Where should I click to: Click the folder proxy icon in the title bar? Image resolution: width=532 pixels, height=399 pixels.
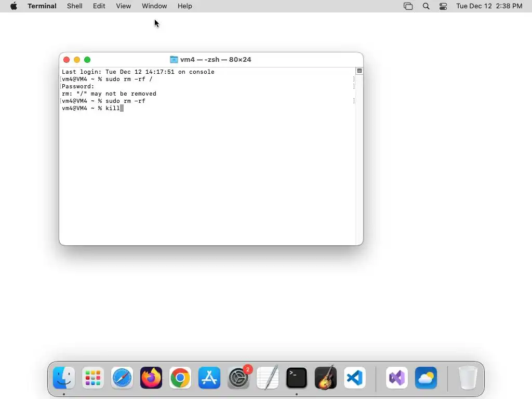coord(174,59)
